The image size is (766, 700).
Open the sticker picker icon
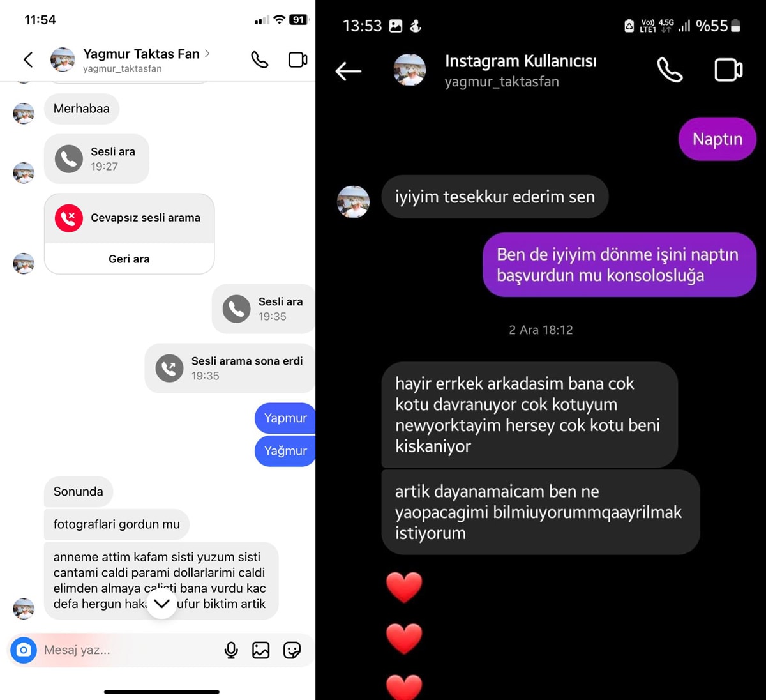tap(292, 650)
